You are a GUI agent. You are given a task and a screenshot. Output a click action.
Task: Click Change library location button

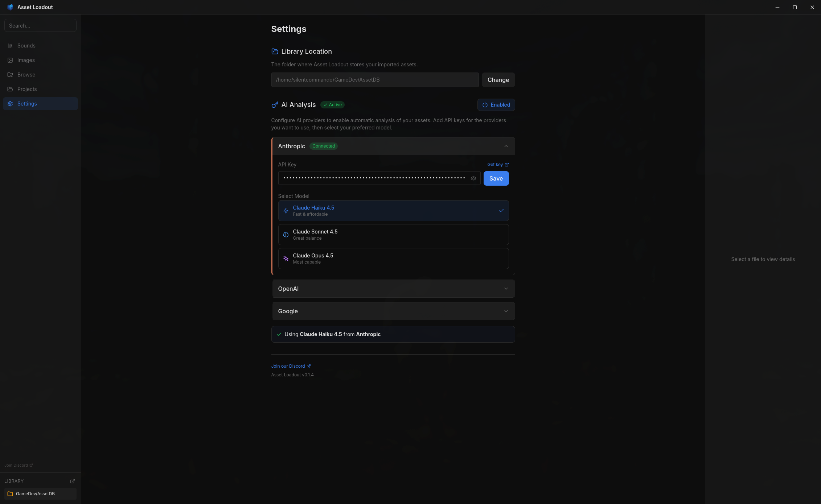pyautogui.click(x=498, y=80)
